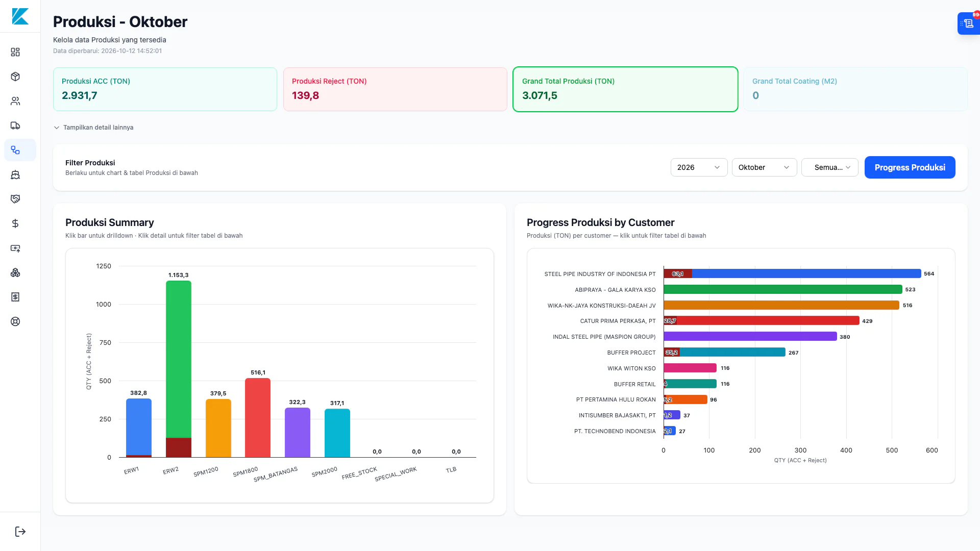Open the notification log button with red badge

(x=968, y=23)
